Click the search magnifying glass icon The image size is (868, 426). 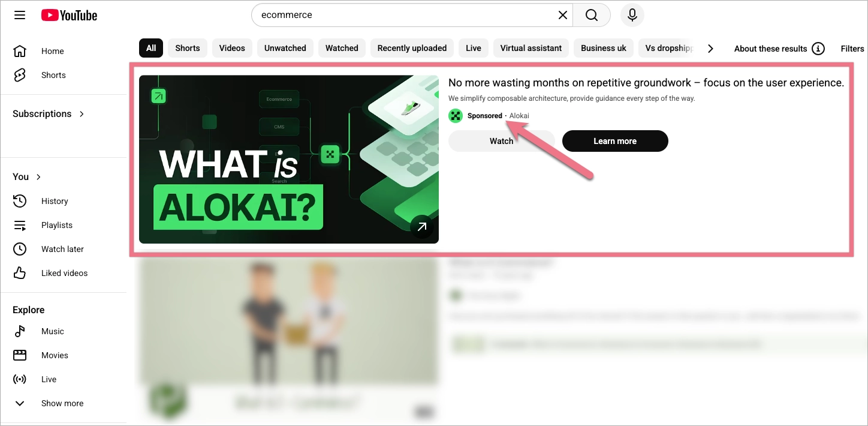pyautogui.click(x=591, y=14)
